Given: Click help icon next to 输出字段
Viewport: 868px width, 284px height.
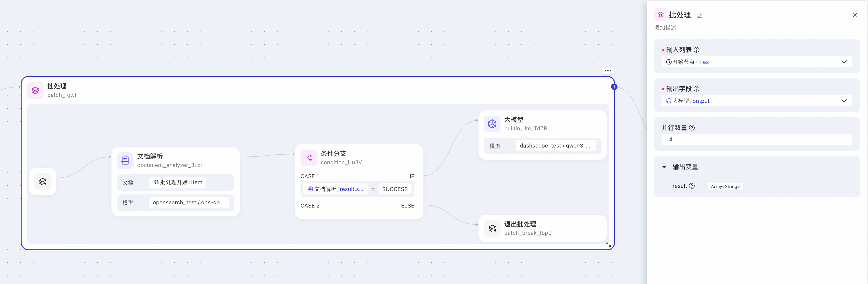Looking at the screenshot, I should (x=696, y=89).
